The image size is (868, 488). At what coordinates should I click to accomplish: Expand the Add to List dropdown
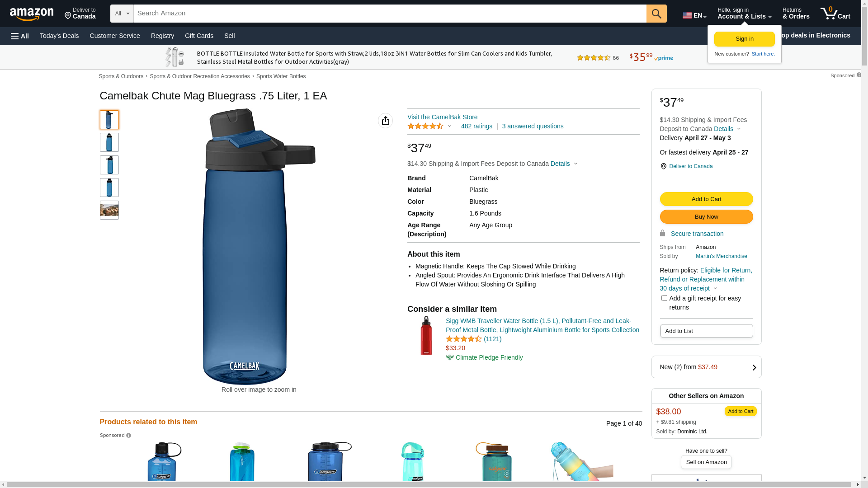pos(706,331)
